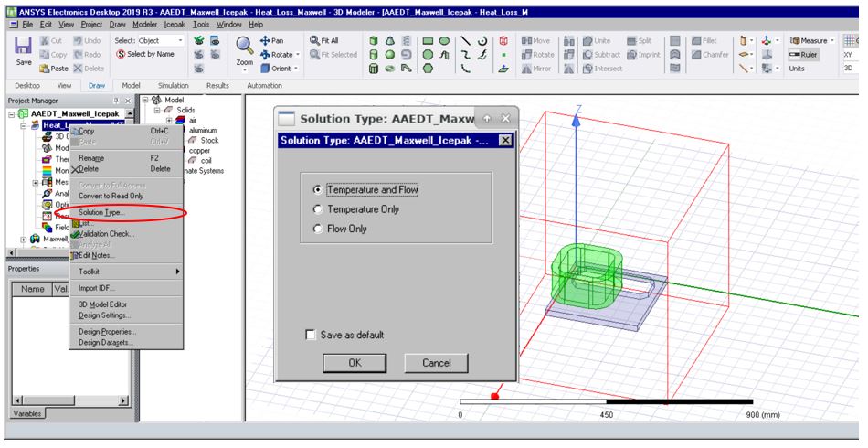This screenshot has height=448, width=868.
Task: Open the Measure dropdown arrow
Action: tap(831, 40)
